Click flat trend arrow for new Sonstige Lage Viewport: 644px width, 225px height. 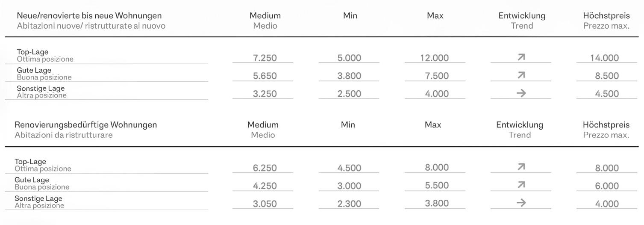(x=521, y=93)
